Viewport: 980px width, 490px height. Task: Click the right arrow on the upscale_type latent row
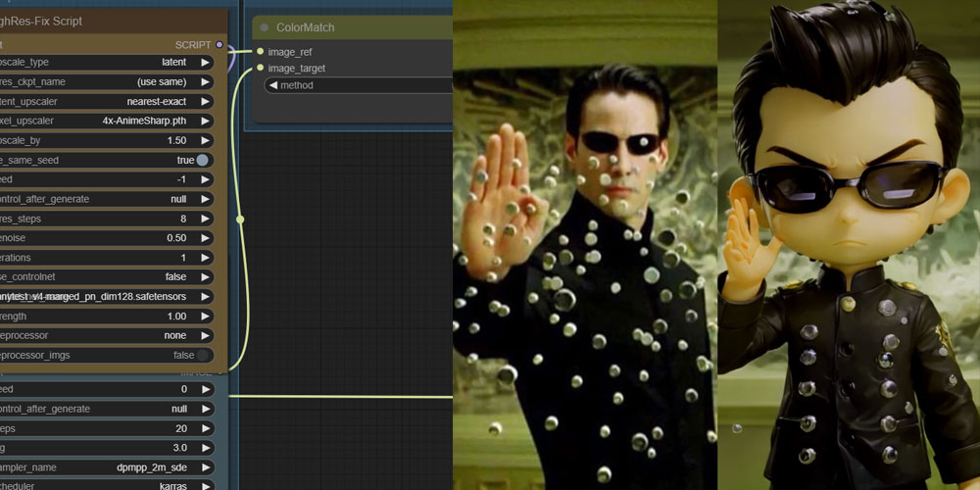[205, 63]
